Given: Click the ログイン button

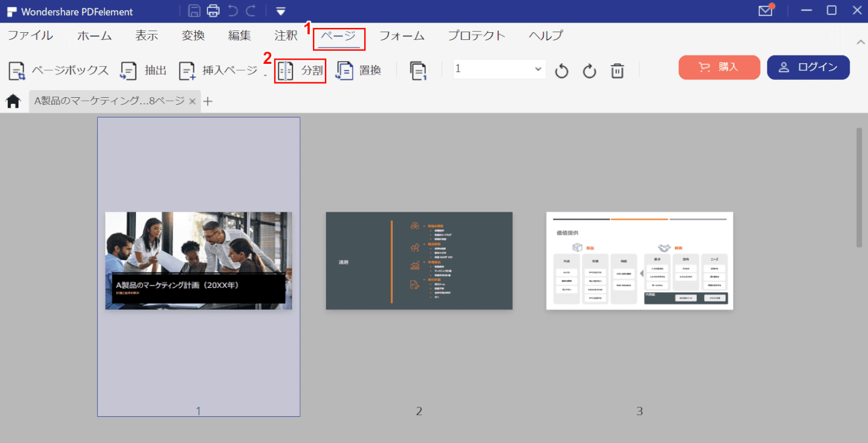Looking at the screenshot, I should click(808, 67).
